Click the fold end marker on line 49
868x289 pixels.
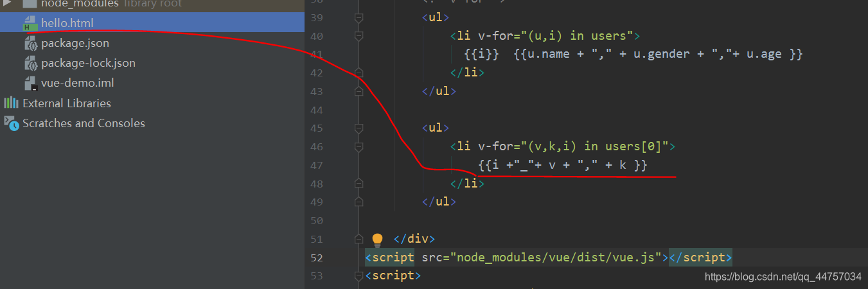(x=359, y=202)
